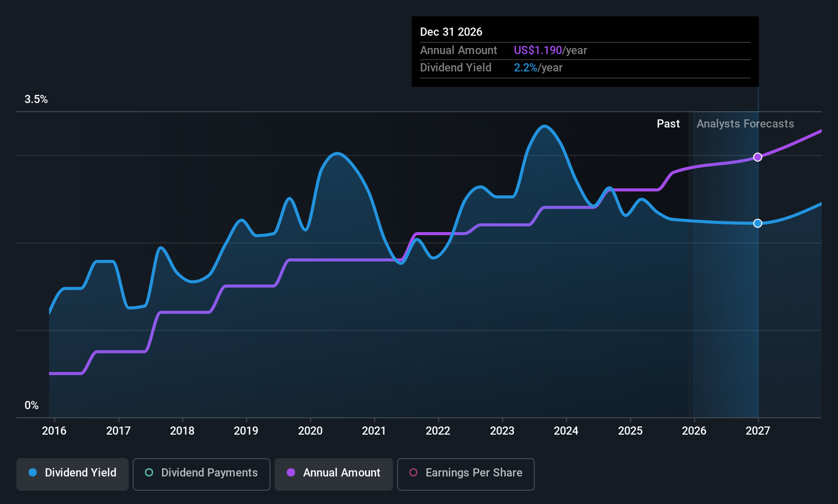838x504 pixels.
Task: Click the 2027 label on the x-axis
Action: [758, 431]
